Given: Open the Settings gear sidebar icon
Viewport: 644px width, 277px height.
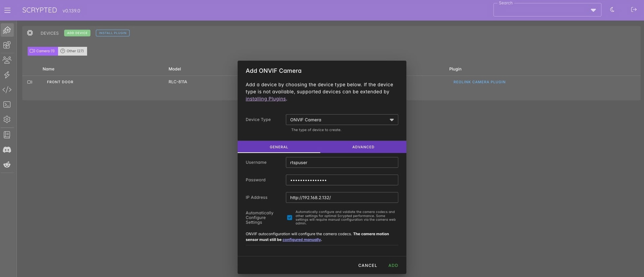Looking at the screenshot, I should 7,119.
